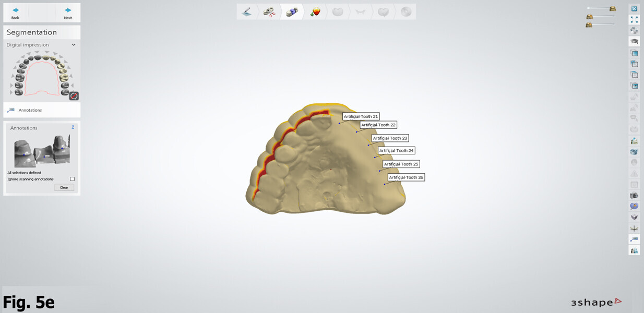
Task: Select the Artificial Tooth 26 annotation label
Action: pos(406,177)
